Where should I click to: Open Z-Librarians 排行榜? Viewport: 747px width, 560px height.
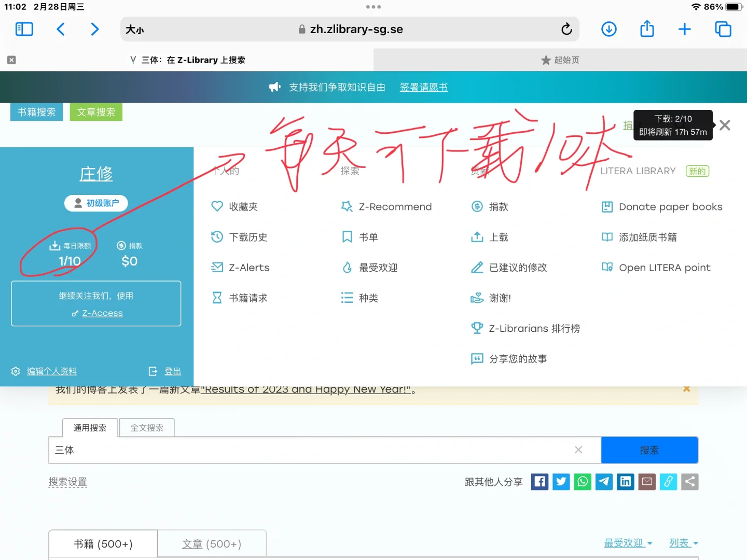pyautogui.click(x=525, y=328)
